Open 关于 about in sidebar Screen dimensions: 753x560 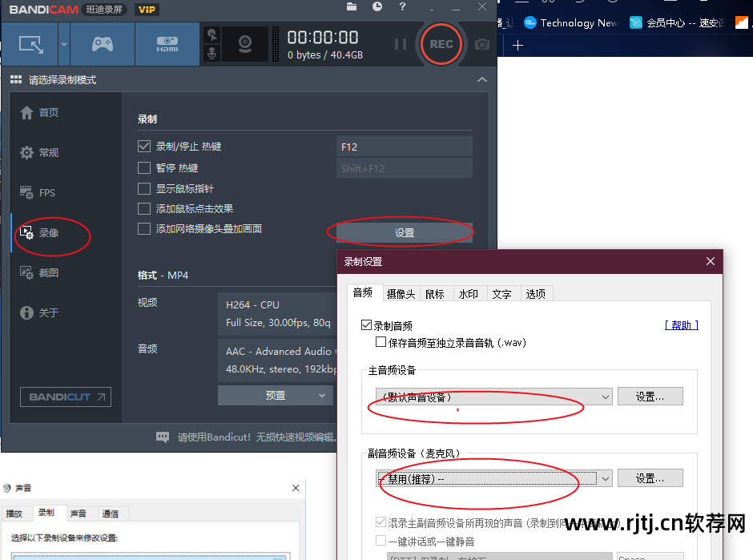[39, 312]
